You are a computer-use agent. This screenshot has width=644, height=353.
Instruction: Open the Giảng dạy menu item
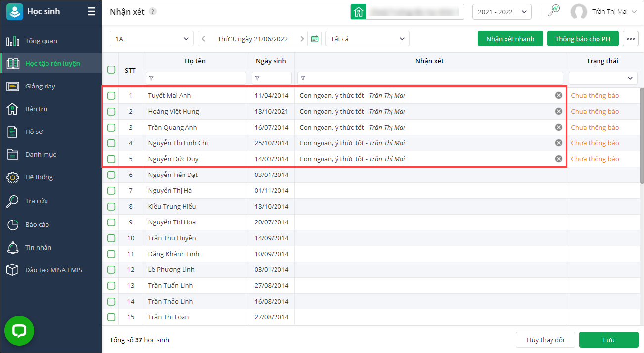click(51, 86)
